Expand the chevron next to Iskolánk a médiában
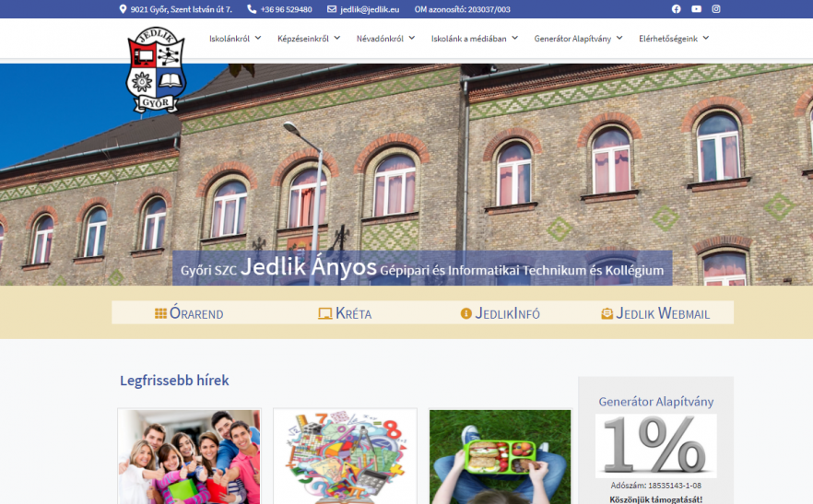Viewport: 813px width, 504px height. (515, 38)
